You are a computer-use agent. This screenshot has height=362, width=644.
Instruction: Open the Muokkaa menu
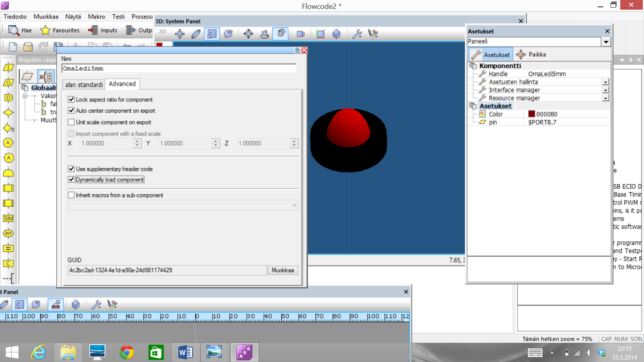[x=46, y=16]
